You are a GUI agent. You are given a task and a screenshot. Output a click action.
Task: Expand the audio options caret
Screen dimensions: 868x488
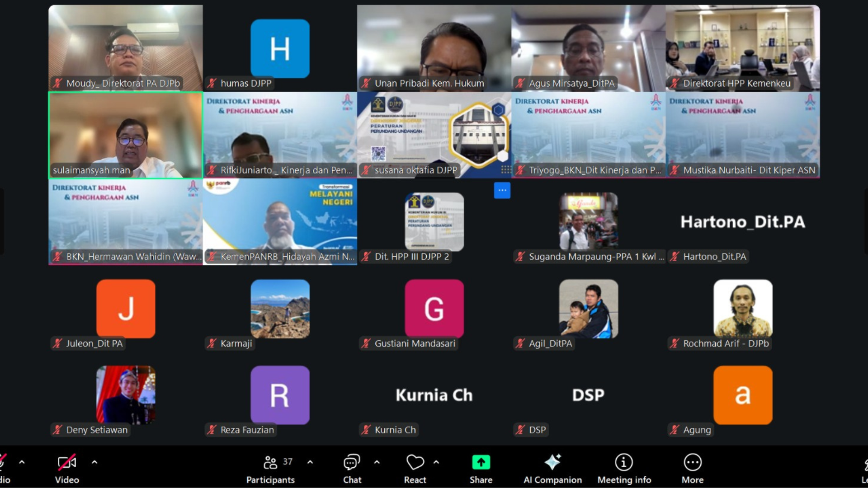tap(22, 462)
